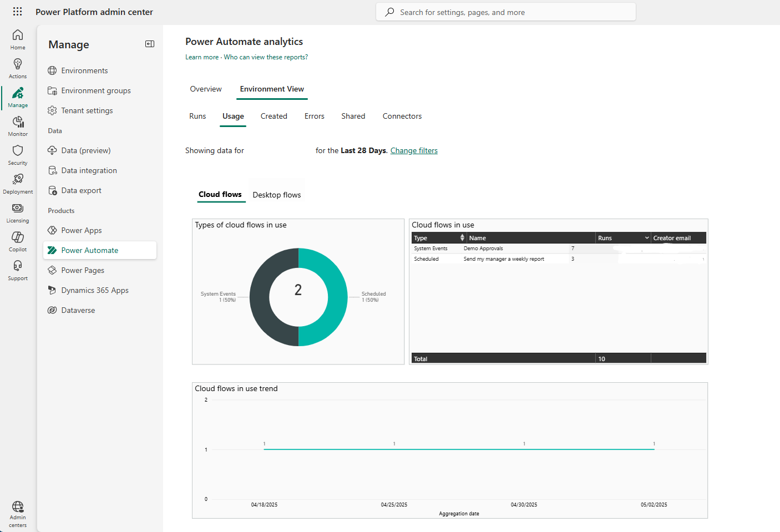Switch to Desktop flows tab

[277, 195]
